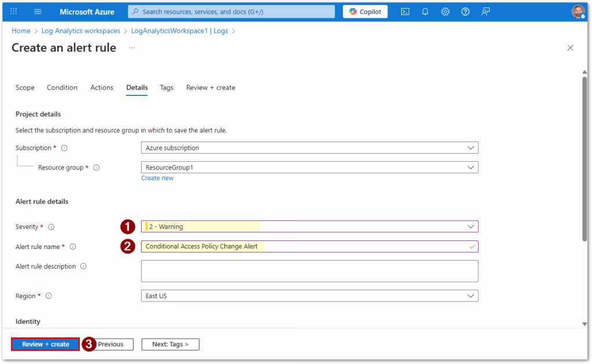Viewport: 592px width, 364px height.
Task: Open the Severity dropdown
Action: 309,227
